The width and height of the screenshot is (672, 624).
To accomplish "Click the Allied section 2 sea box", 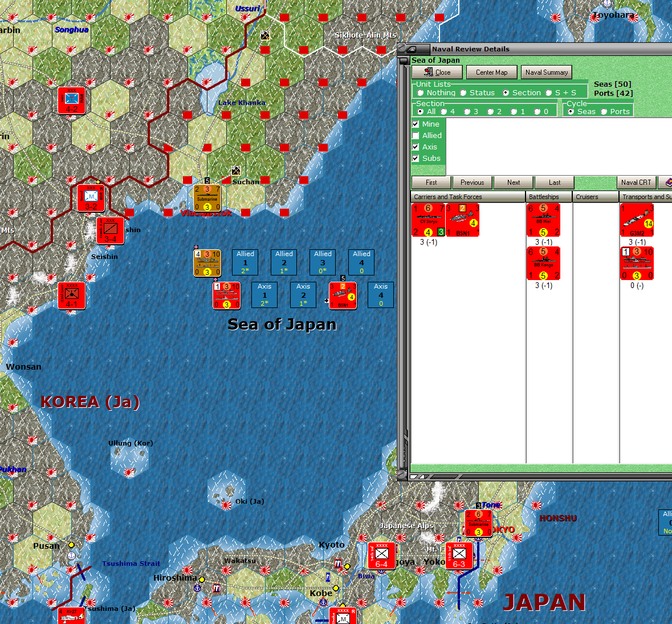I will point(284,262).
